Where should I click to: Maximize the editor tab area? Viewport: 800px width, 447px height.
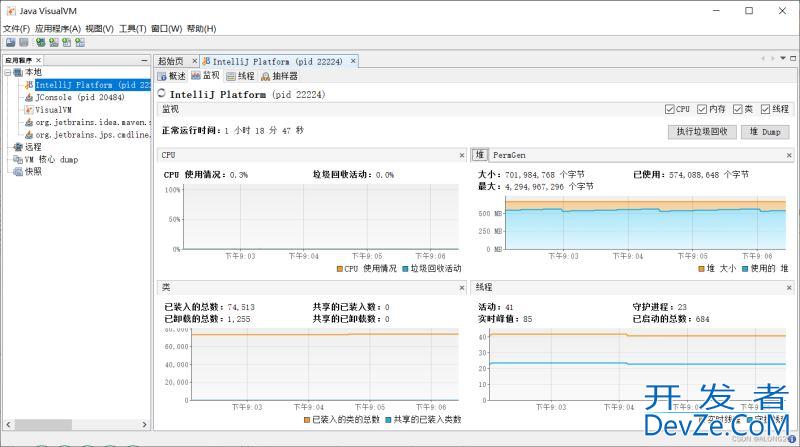click(793, 58)
